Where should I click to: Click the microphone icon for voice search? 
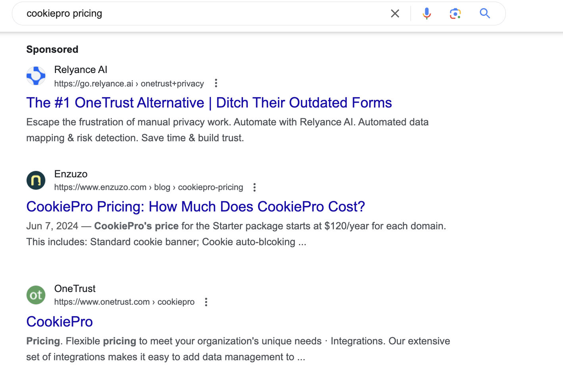[x=426, y=13]
